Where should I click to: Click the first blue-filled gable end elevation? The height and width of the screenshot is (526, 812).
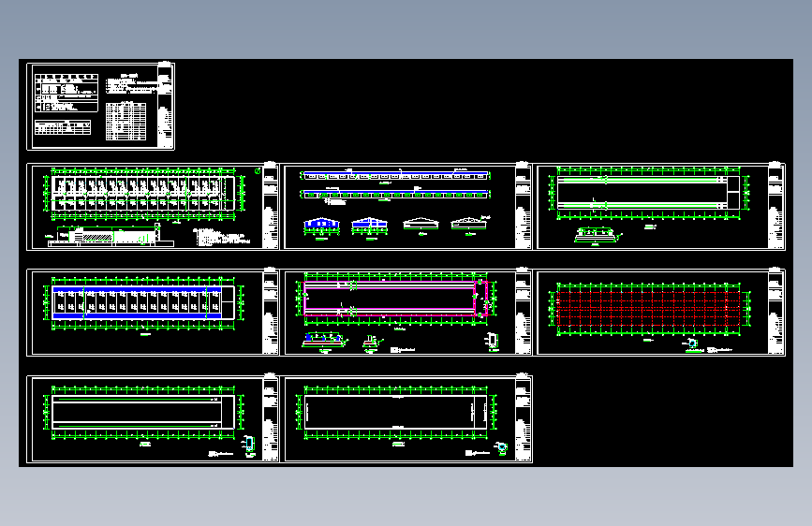point(321,226)
